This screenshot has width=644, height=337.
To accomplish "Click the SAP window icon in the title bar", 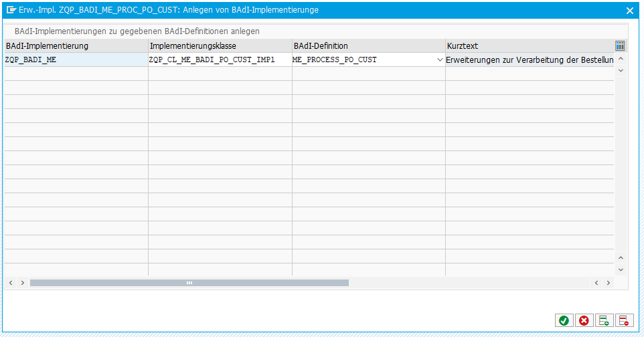I will 11,10.
